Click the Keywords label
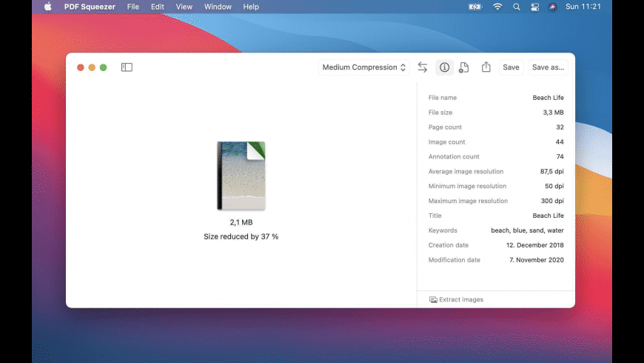The width and height of the screenshot is (644, 363). pos(443,230)
